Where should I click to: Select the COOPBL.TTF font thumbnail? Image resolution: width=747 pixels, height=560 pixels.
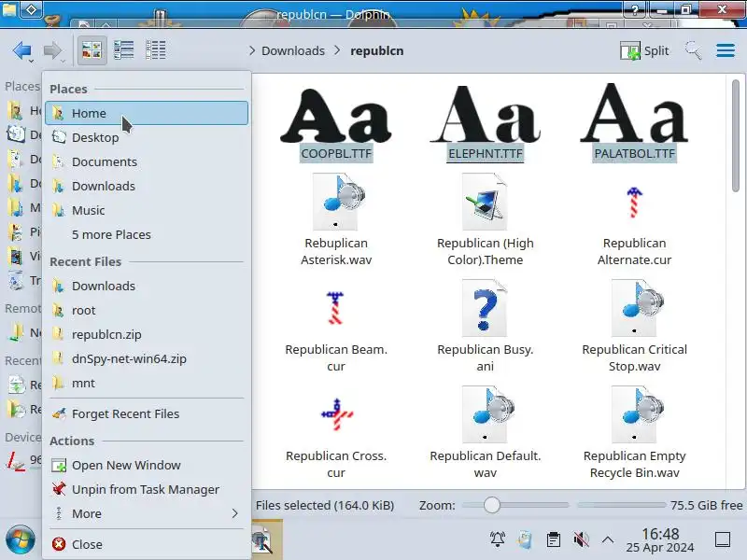(x=336, y=114)
